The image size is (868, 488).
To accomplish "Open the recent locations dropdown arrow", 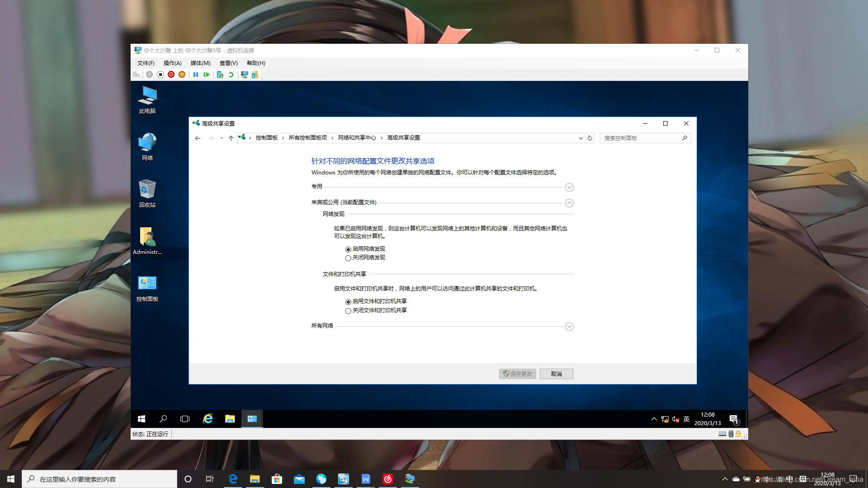I will click(222, 138).
